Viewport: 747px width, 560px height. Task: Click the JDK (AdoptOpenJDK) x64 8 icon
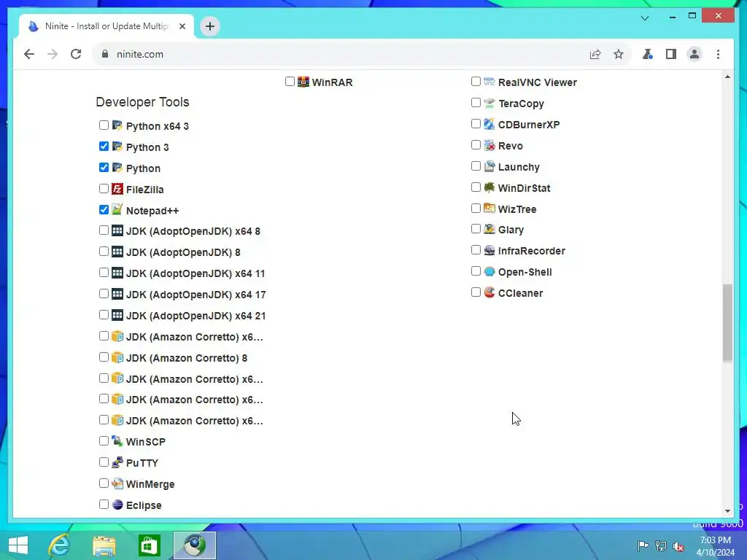pos(117,231)
